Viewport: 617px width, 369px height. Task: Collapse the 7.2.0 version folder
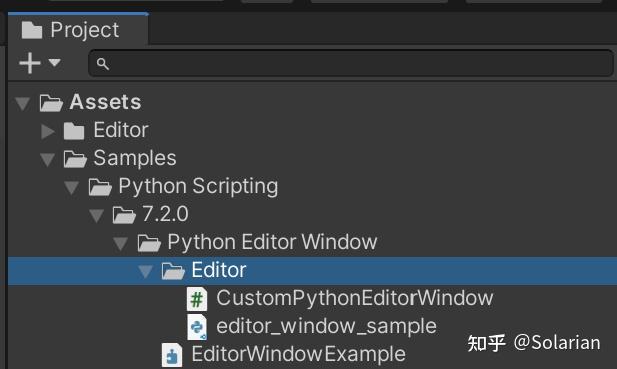coord(96,215)
